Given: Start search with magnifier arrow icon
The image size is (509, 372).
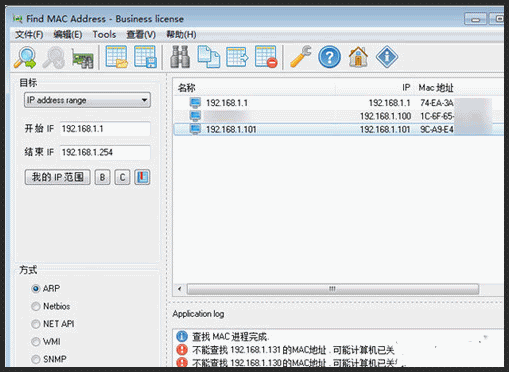Looking at the screenshot, I should (25, 58).
